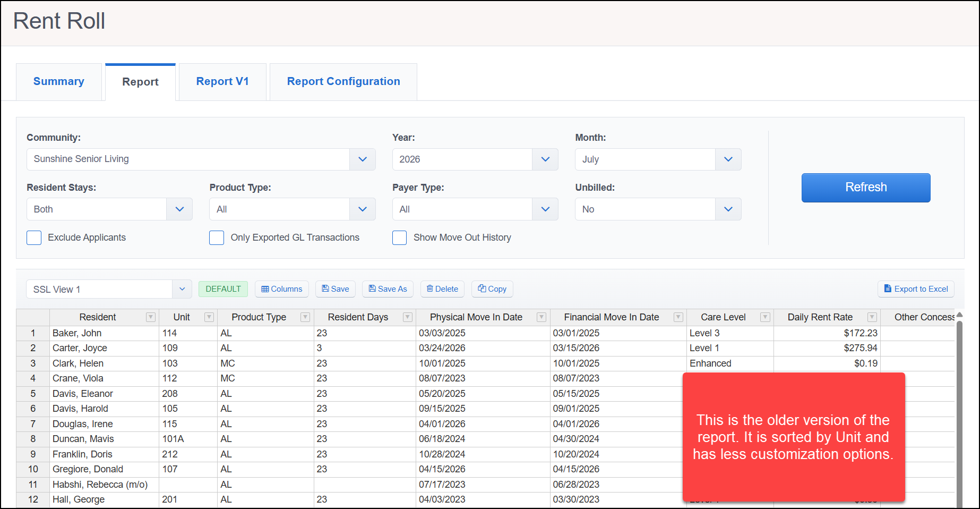Click the resident name 'Habshi, Rebecca (m/o)'
This screenshot has height=509, width=980.
[100, 485]
